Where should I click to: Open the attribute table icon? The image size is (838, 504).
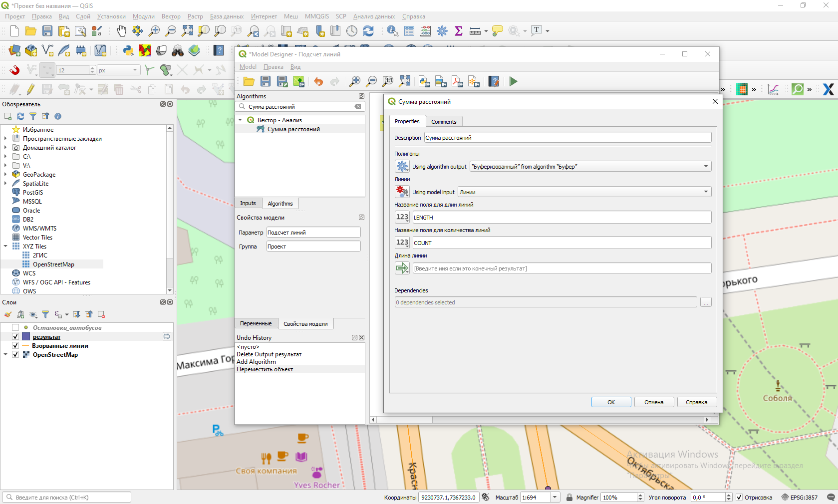pyautogui.click(x=409, y=31)
